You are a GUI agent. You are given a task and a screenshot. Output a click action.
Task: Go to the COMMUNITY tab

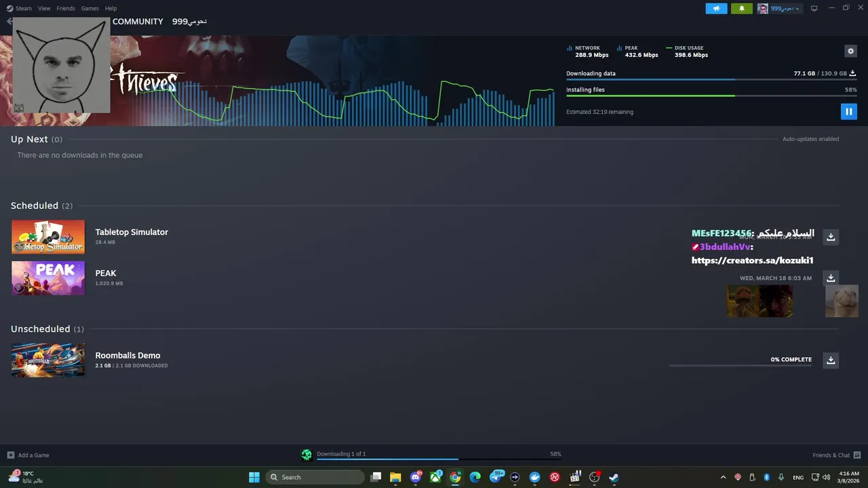click(x=138, y=22)
